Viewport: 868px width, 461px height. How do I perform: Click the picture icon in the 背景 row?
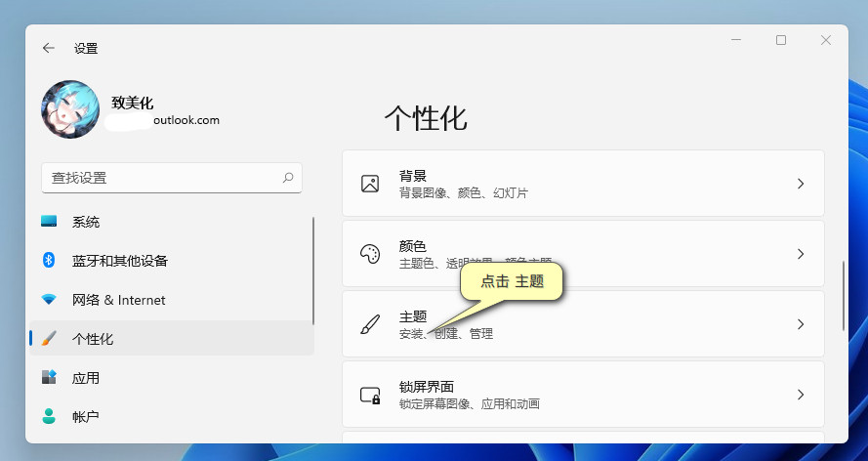[370, 184]
